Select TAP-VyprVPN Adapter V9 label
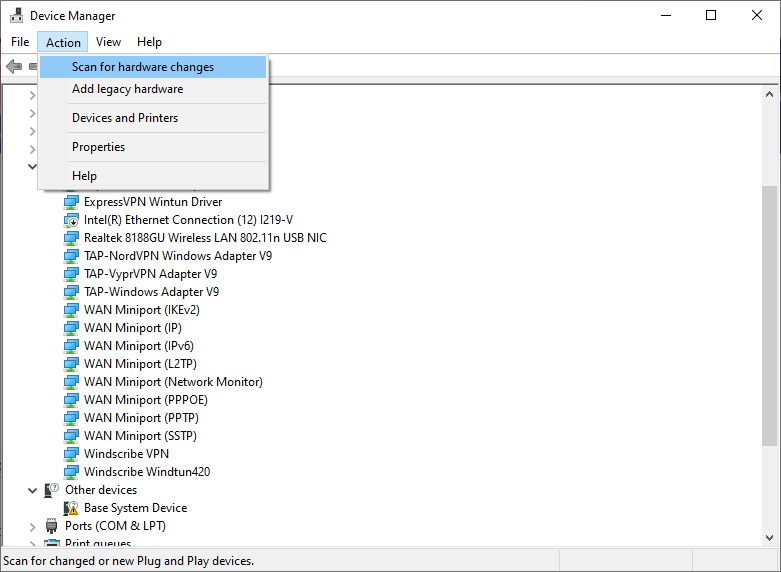The width and height of the screenshot is (781, 572). 150,274
